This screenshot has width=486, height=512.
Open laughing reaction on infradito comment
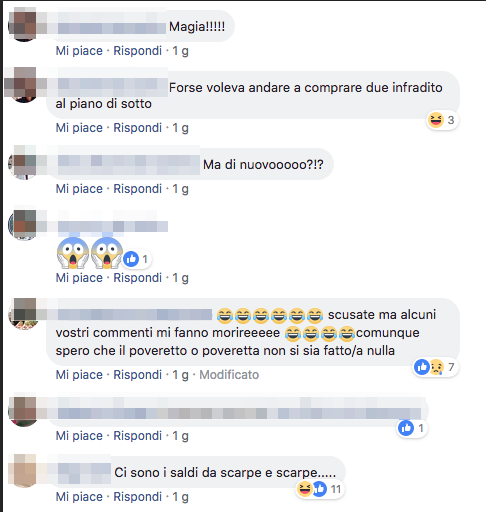point(442,120)
